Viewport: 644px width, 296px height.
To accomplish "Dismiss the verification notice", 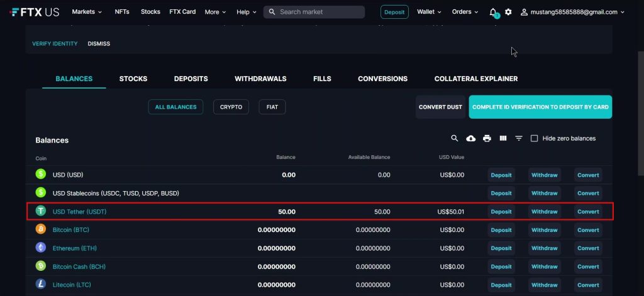I will pos(99,43).
